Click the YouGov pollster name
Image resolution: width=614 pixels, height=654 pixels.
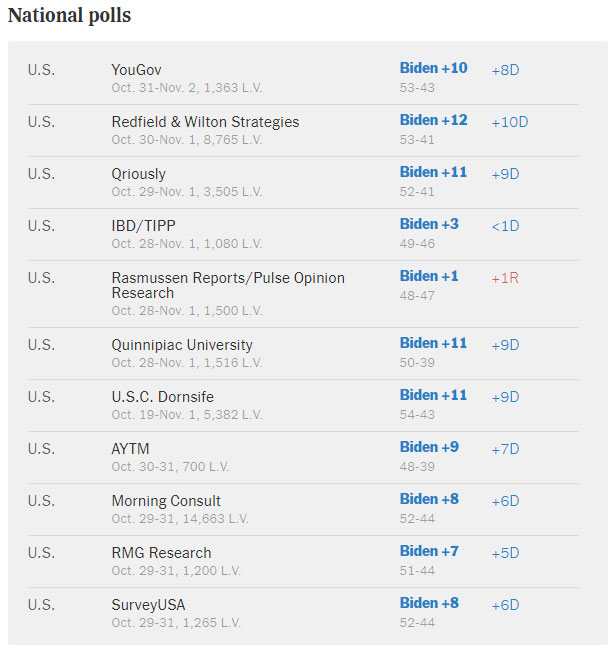pyautogui.click(x=136, y=70)
